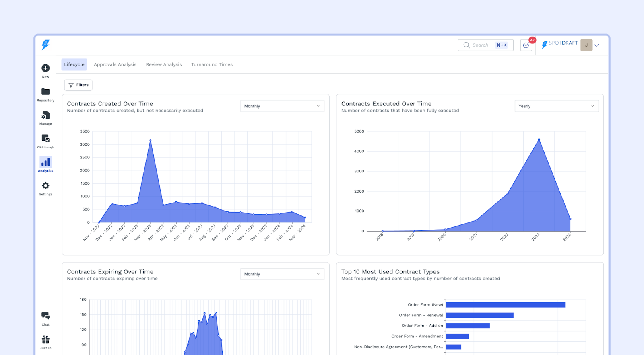Open the Repository folder icon
The width and height of the screenshot is (644, 355).
point(45,92)
